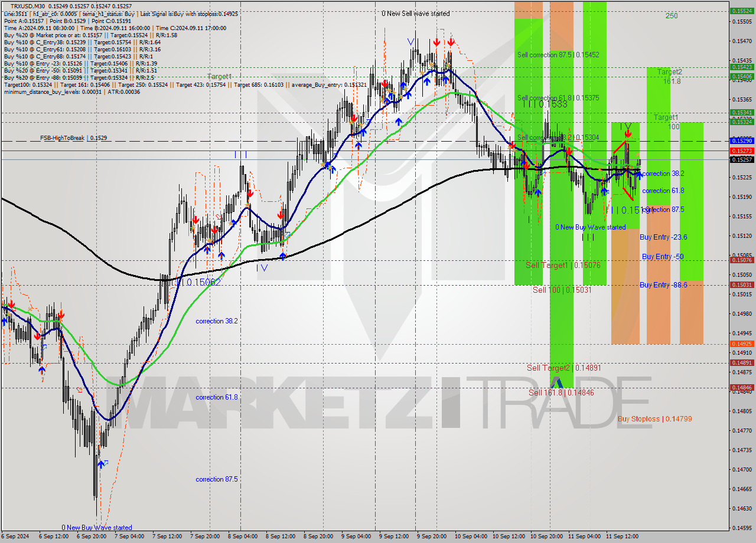Viewport: 756px width, 543px height.
Task: Click green price tag 0.15423
Action: pos(742,67)
